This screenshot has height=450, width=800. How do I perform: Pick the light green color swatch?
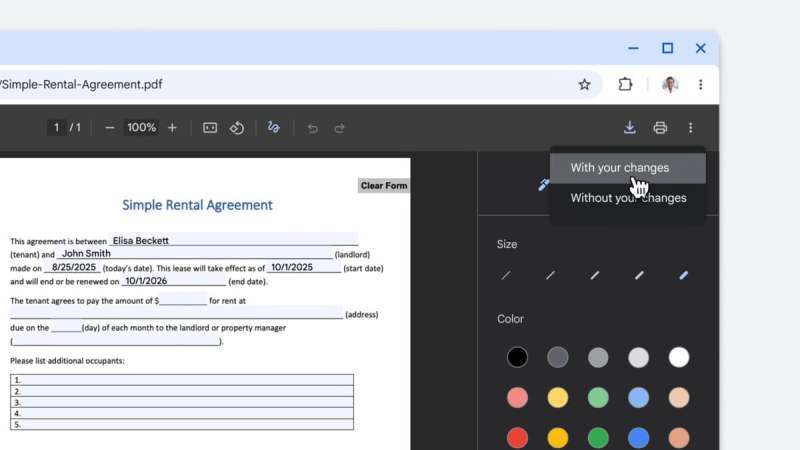(598, 397)
